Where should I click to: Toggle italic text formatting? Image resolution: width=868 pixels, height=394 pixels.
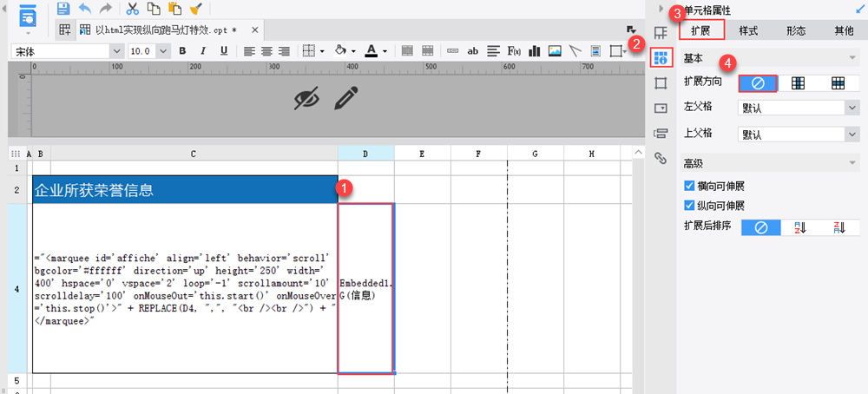pos(202,51)
